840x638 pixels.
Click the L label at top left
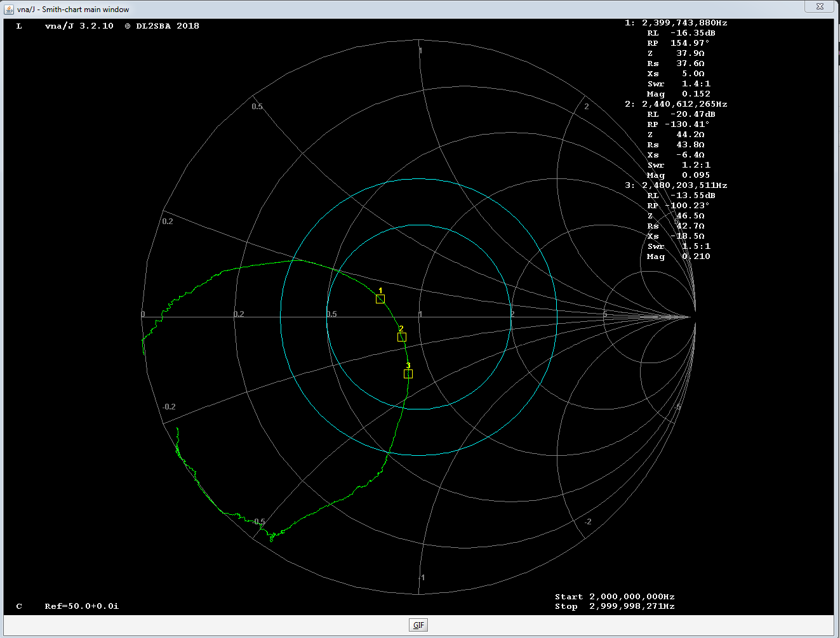tap(19, 26)
